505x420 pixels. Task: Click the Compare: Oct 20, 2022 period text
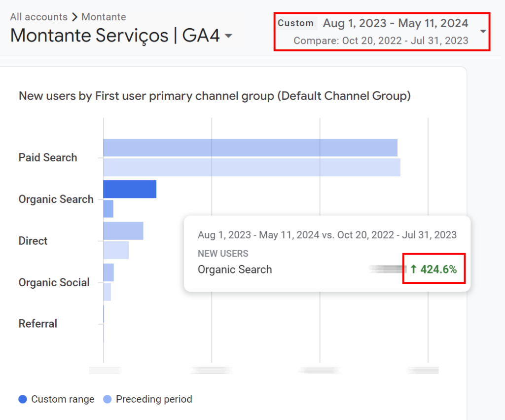click(x=381, y=40)
